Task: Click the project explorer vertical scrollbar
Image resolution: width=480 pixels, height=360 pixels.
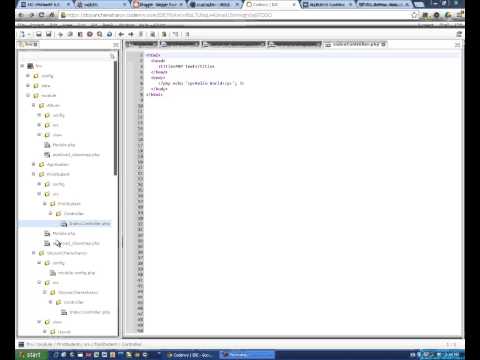Action: [x=115, y=118]
